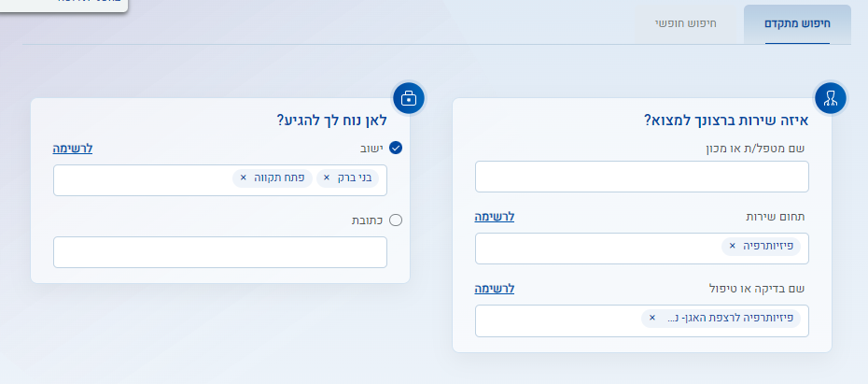Switch to the חיפוש מתקדם tab
Screen dimensions: 868x384
pos(796,23)
